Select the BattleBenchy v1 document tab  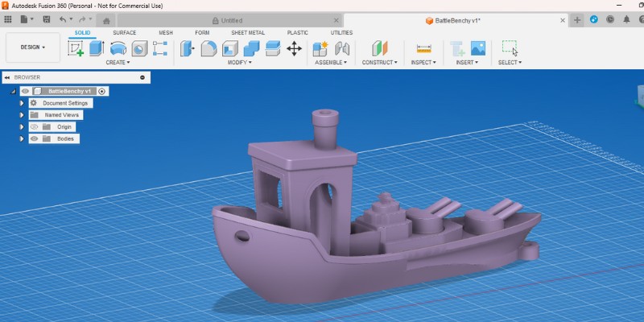[x=453, y=21]
